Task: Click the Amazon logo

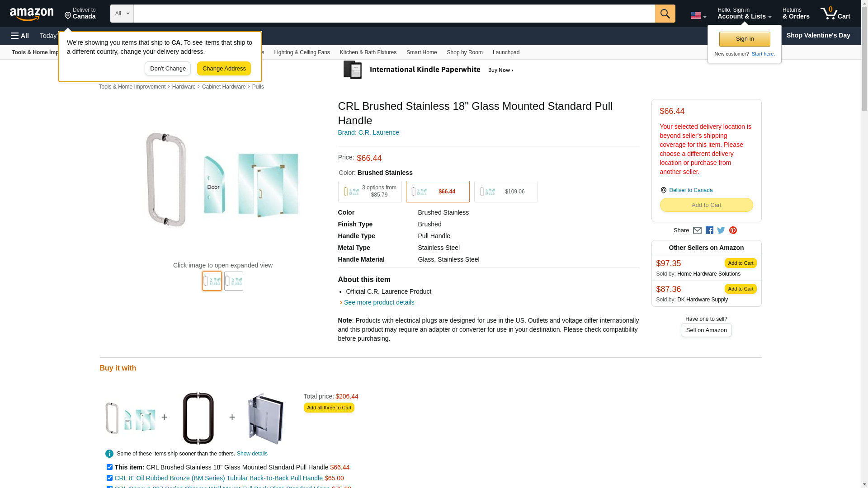Action: pyautogui.click(x=32, y=14)
